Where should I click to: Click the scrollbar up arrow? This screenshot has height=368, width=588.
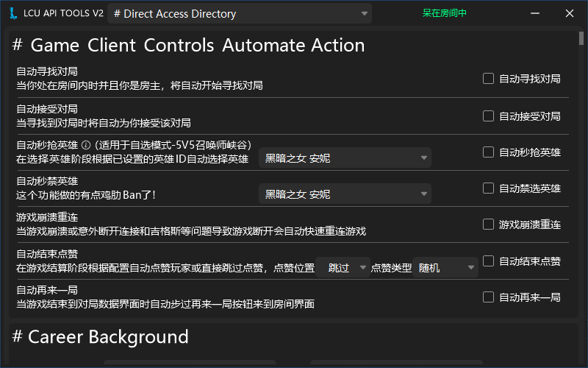coord(581,30)
